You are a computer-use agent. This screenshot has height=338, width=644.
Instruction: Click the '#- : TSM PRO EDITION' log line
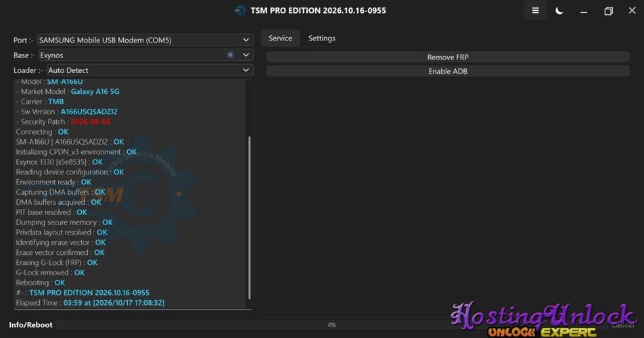(83, 293)
